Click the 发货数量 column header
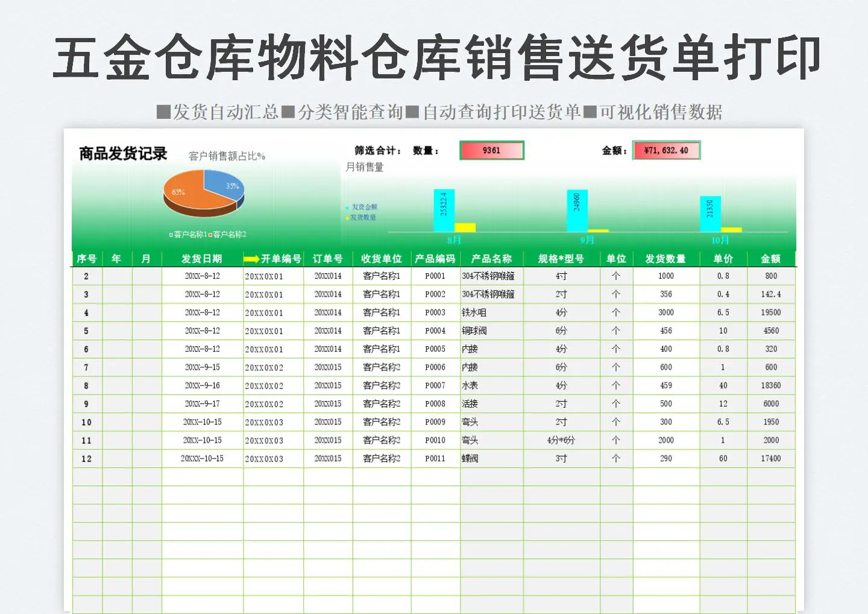Viewport: 868px width, 614px height. [x=665, y=259]
